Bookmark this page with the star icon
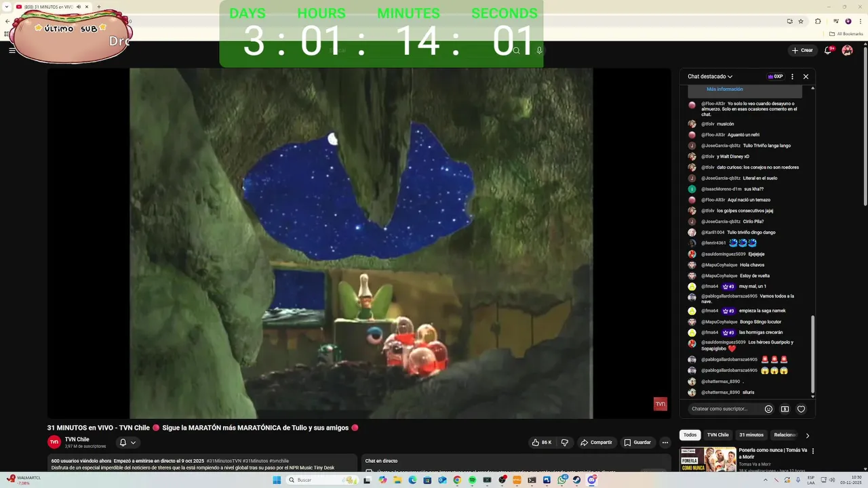868x488 pixels. point(801,21)
